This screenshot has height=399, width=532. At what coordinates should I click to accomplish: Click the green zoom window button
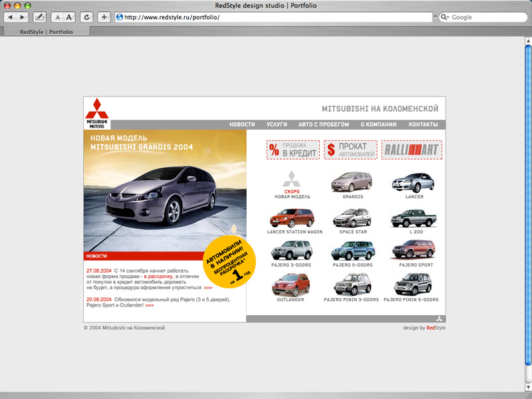[x=27, y=5]
